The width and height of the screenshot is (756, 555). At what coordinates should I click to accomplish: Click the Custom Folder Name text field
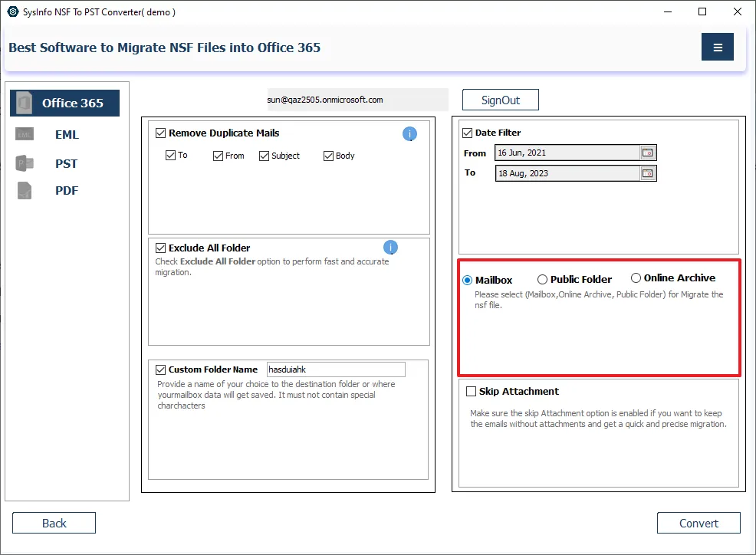(x=335, y=369)
